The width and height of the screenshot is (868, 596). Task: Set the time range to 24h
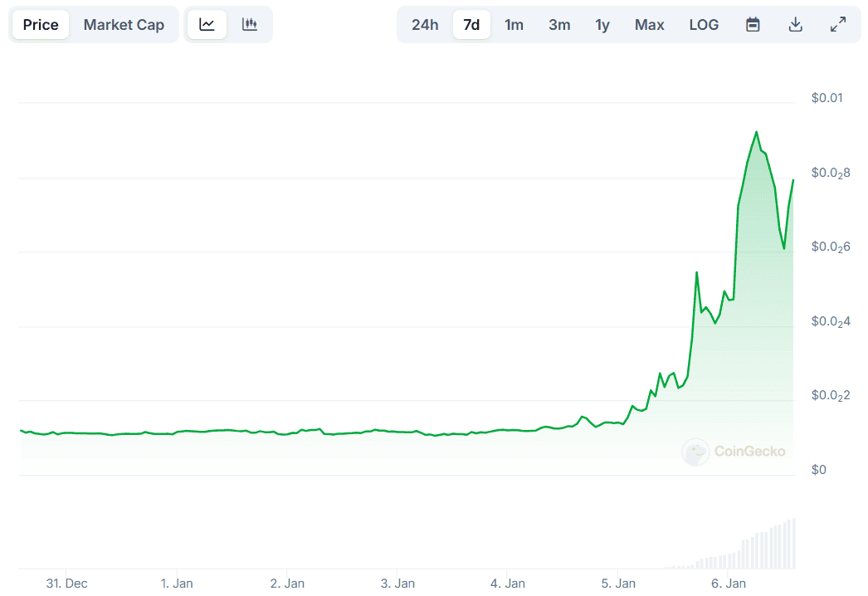[x=425, y=24]
